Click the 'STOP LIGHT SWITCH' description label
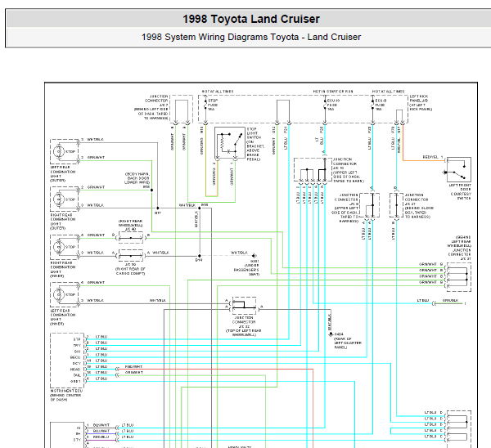 tap(255, 144)
